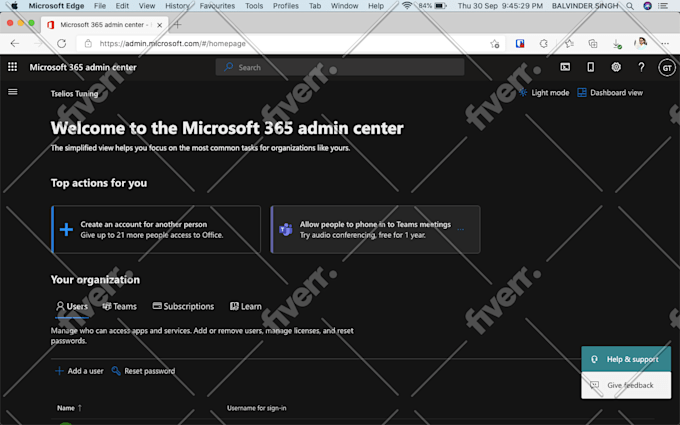Open the Notification Center list icon
This screenshot has width=680, height=425.
[663, 6]
